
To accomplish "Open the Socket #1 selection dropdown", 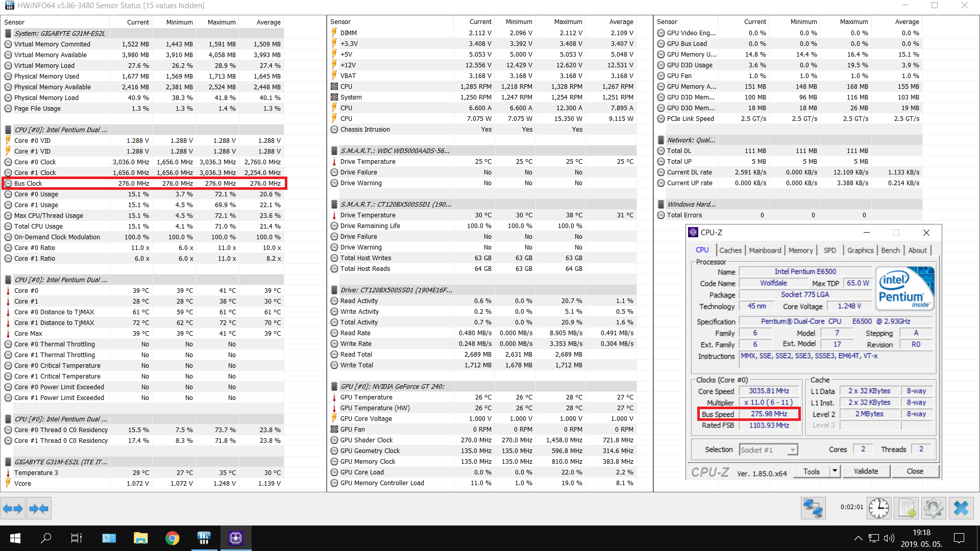I will 768,450.
